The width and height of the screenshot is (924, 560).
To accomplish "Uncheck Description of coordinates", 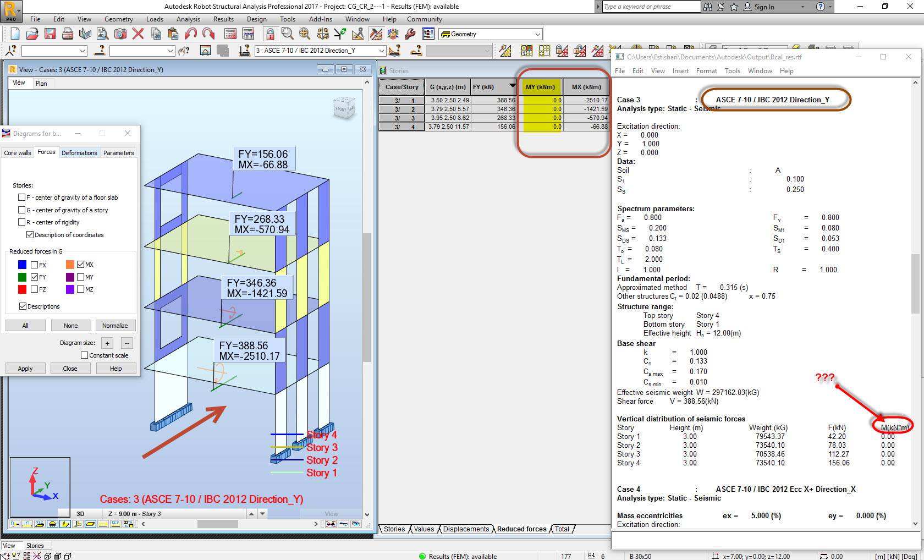I will coord(30,235).
